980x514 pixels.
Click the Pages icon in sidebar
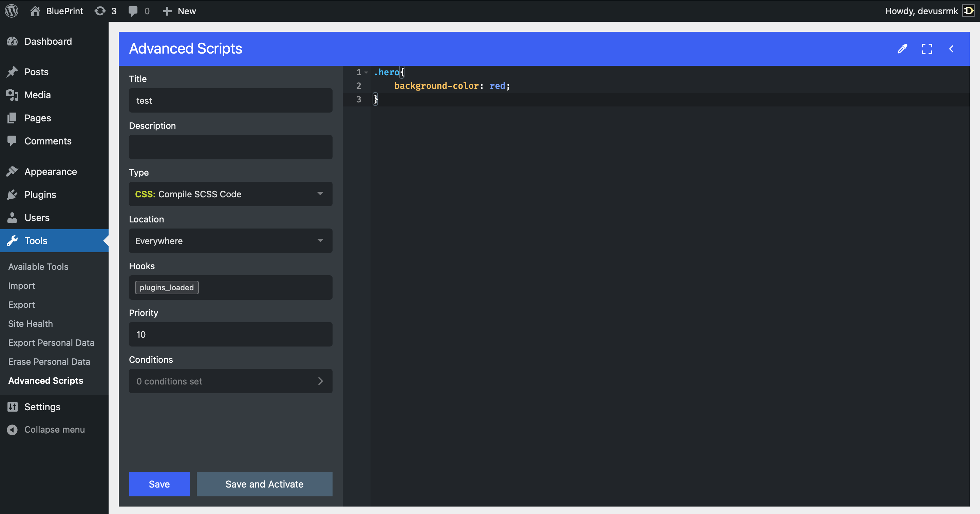click(x=12, y=118)
